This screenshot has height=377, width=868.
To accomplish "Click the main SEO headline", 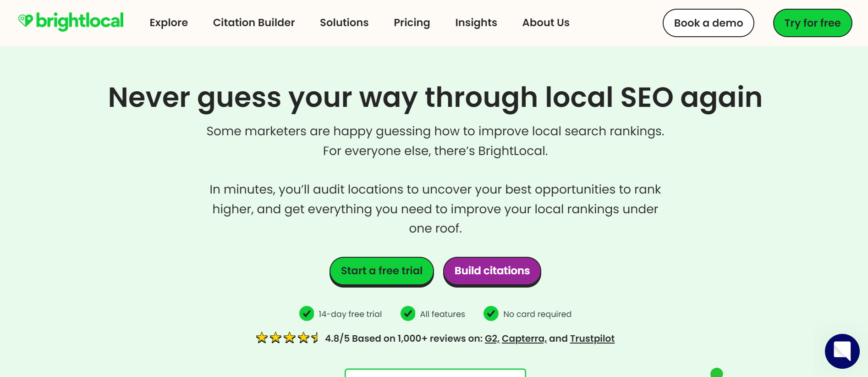I will [435, 98].
